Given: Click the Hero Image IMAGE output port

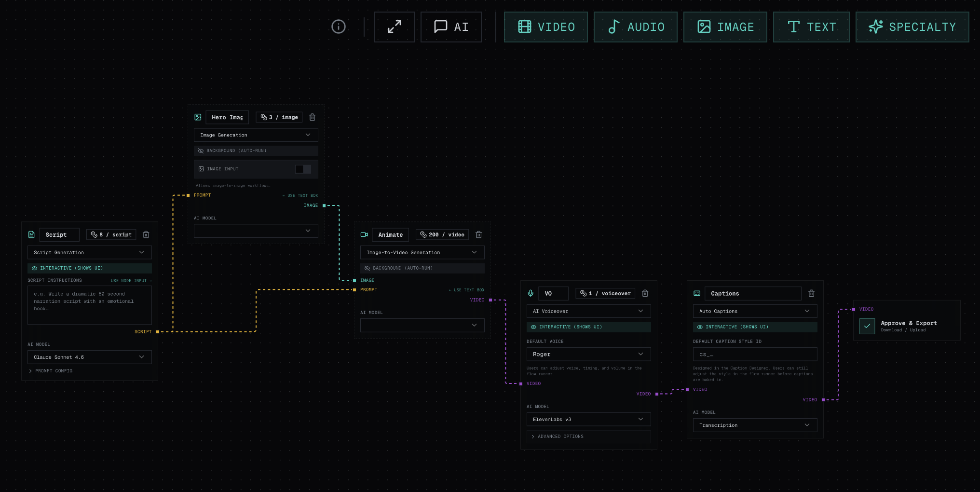Looking at the screenshot, I should click(324, 205).
